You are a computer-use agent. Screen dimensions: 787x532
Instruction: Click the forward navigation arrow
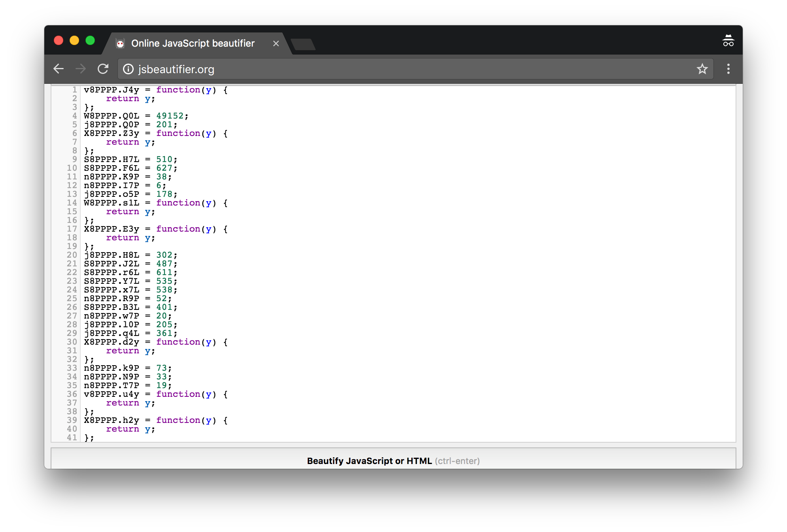[x=81, y=69]
